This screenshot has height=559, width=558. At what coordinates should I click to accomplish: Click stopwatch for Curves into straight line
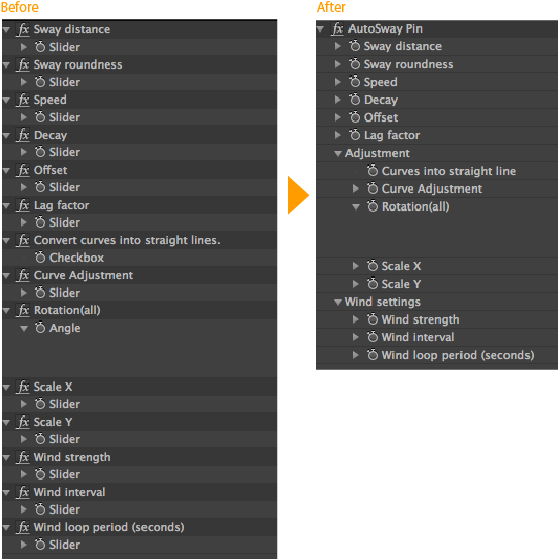pos(372,171)
